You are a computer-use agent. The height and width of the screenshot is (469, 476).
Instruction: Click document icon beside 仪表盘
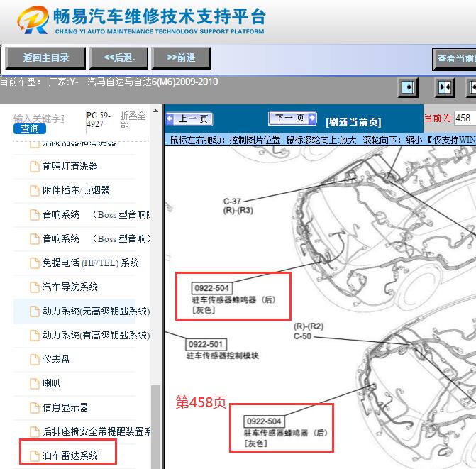(x=34, y=360)
